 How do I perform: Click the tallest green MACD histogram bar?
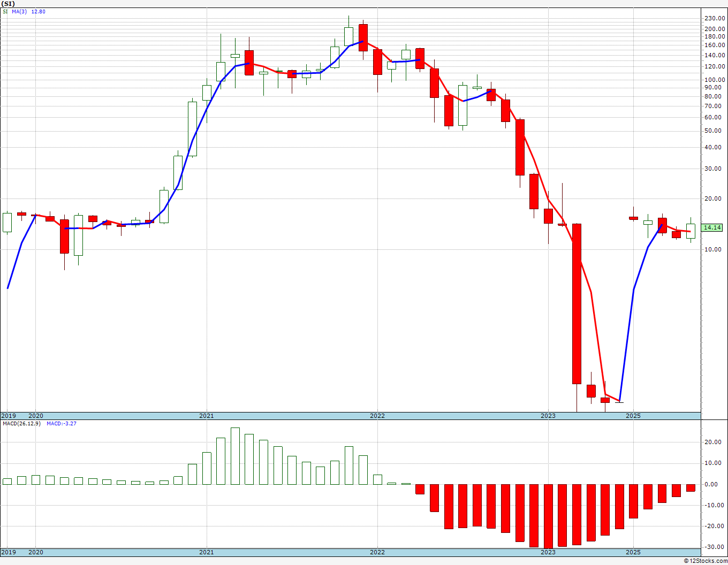coord(235,456)
